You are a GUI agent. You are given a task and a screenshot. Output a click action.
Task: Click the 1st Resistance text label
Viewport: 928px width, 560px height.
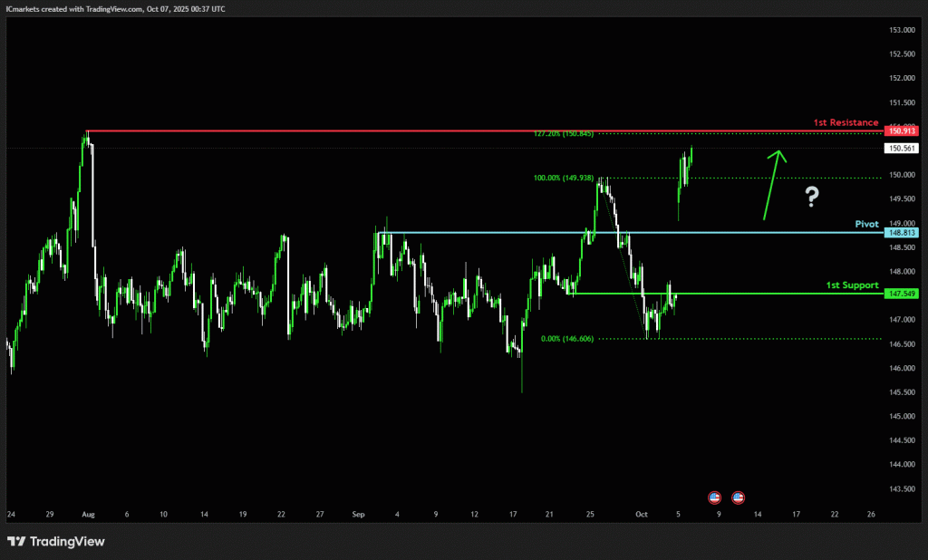point(845,122)
